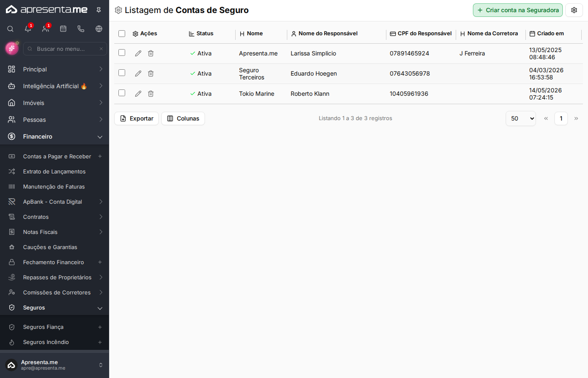This screenshot has height=378, width=588.
Task: Open notifications bell icon
Action: (x=28, y=29)
